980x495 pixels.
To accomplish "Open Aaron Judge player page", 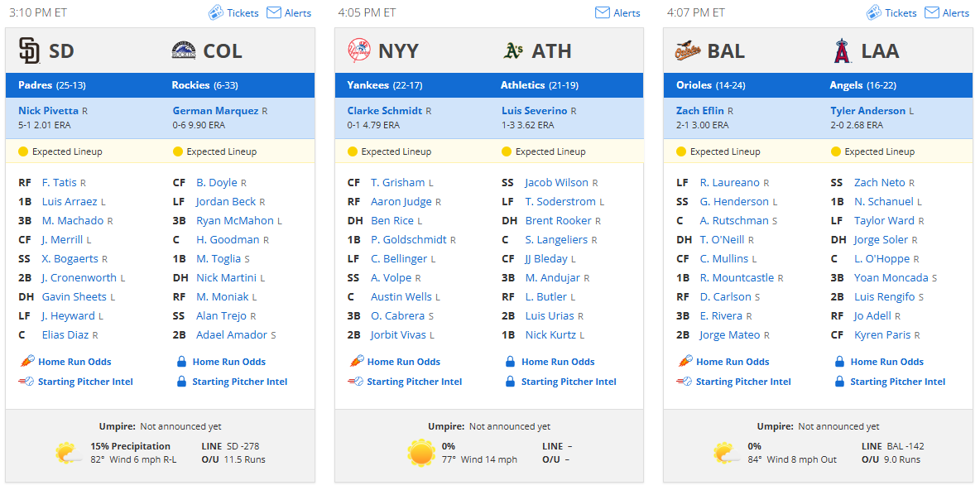I will point(401,201).
